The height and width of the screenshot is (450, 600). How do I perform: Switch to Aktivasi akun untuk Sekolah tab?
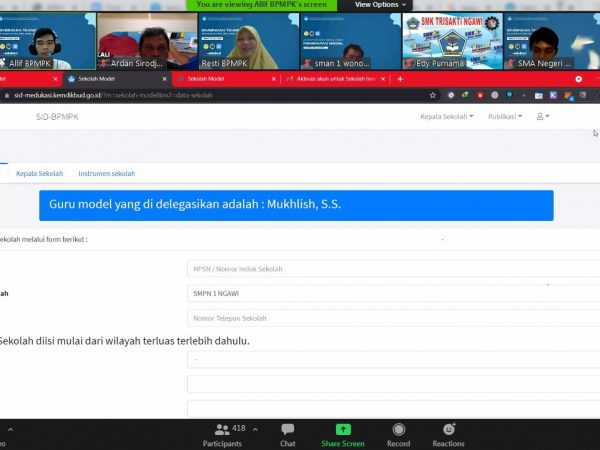pyautogui.click(x=335, y=79)
